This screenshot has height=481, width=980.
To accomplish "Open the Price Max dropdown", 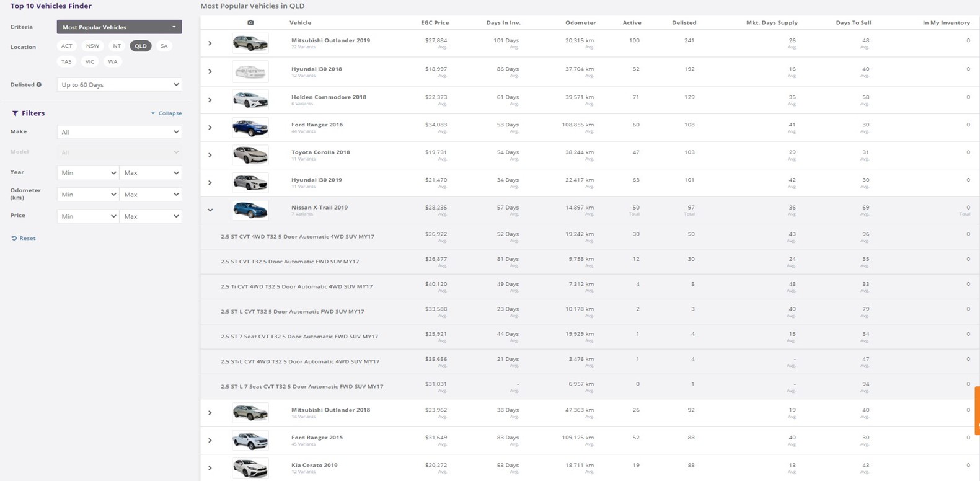I will pyautogui.click(x=151, y=216).
